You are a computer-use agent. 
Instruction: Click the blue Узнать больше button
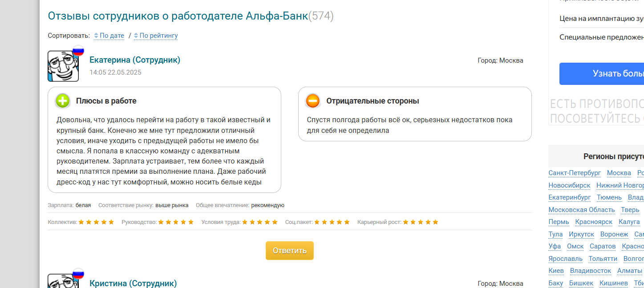tap(602, 74)
